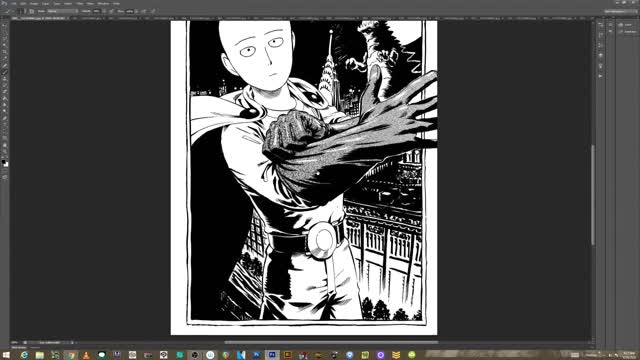This screenshot has height=360, width=640.
Task: Toggle the Brush panel from options bar
Action: 31,11
